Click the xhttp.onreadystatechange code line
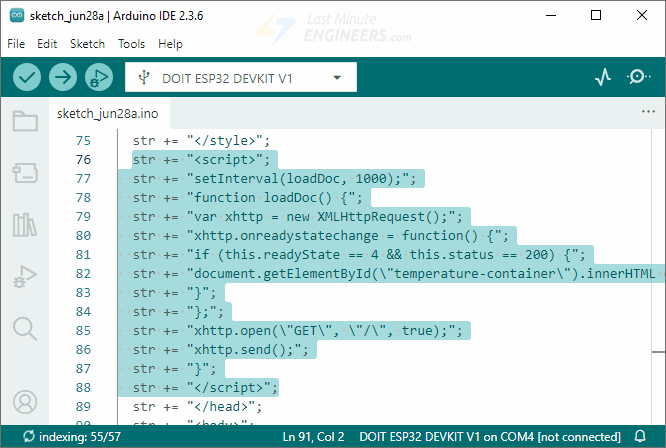 tap(321, 235)
